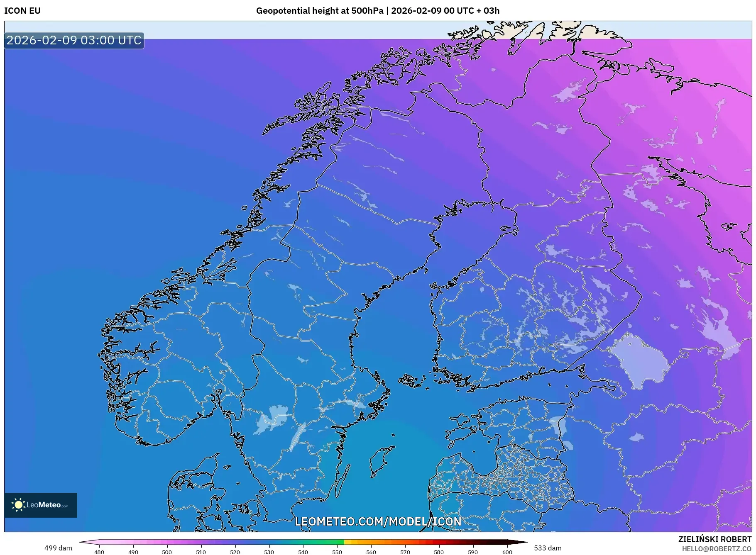
Task: Expand the forecast time step +03h
Action: (x=489, y=11)
